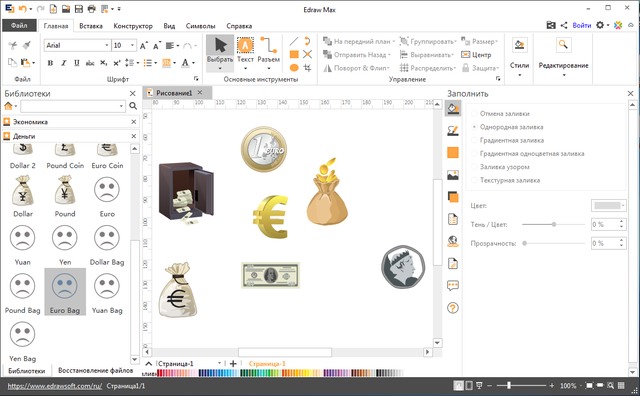
Task: Expand На передний план dropdown
Action: click(x=393, y=41)
